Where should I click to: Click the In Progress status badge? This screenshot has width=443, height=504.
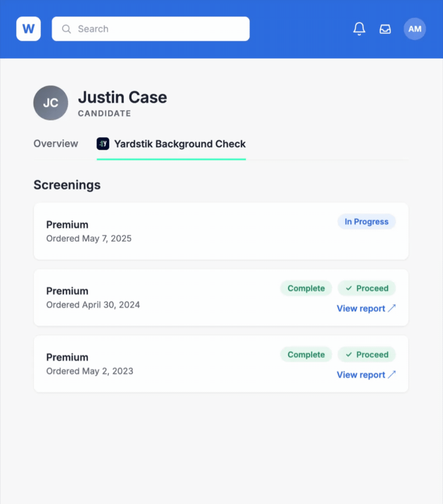coord(367,222)
